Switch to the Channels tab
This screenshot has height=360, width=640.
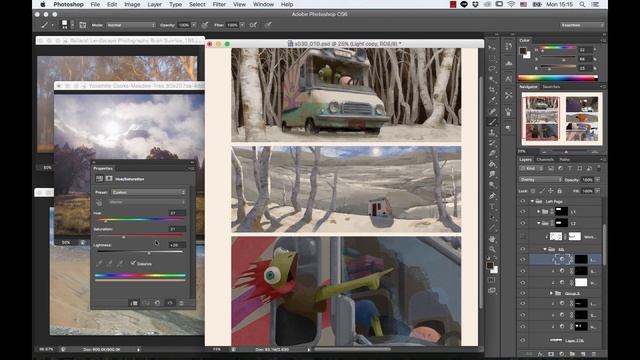click(x=545, y=160)
